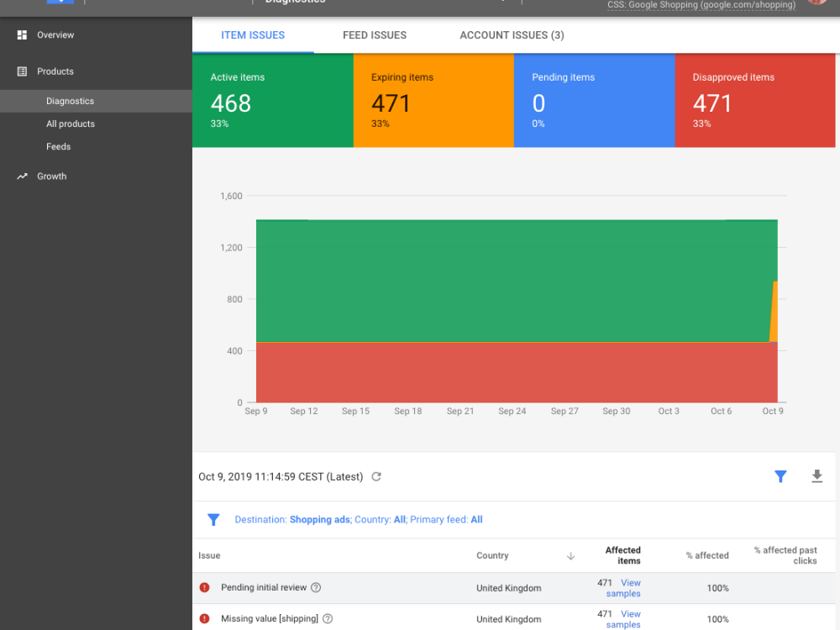The height and width of the screenshot is (630, 840).
Task: Select the red Disapproved items card
Action: pos(755,100)
